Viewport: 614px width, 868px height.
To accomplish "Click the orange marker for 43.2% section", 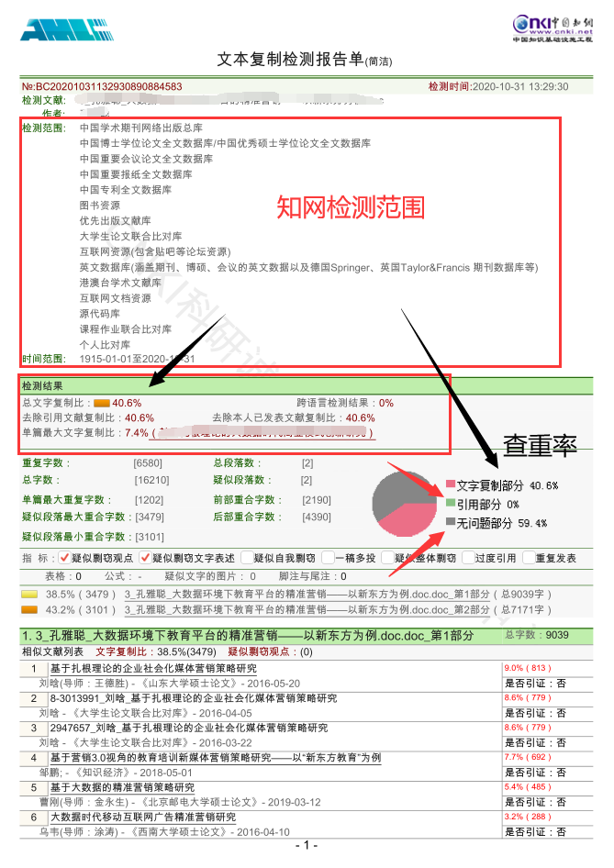I will point(30,608).
